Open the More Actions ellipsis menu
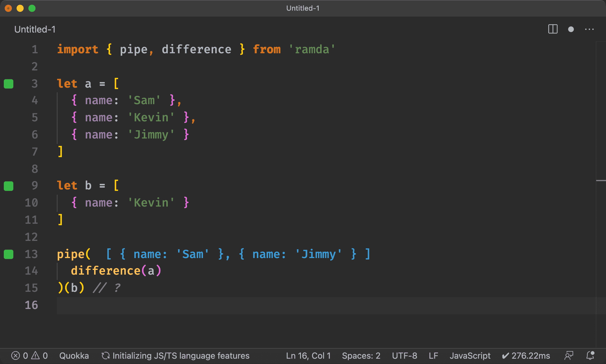Screen dimensions: 606x364 click(x=589, y=29)
